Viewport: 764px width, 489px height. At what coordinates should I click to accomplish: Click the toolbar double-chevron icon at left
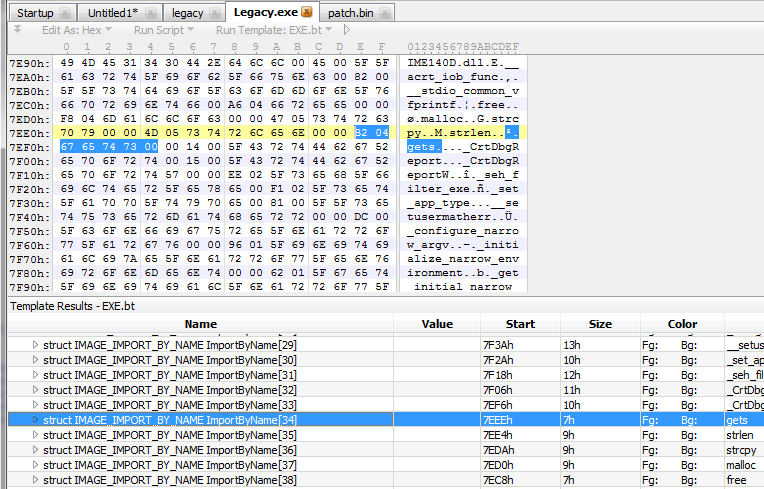pyautogui.click(x=17, y=30)
